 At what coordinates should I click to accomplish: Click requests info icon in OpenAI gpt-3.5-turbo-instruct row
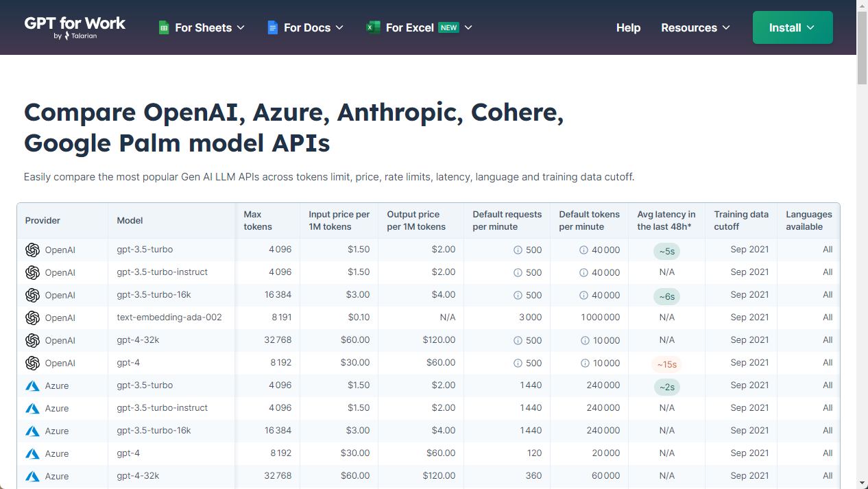[518, 273]
